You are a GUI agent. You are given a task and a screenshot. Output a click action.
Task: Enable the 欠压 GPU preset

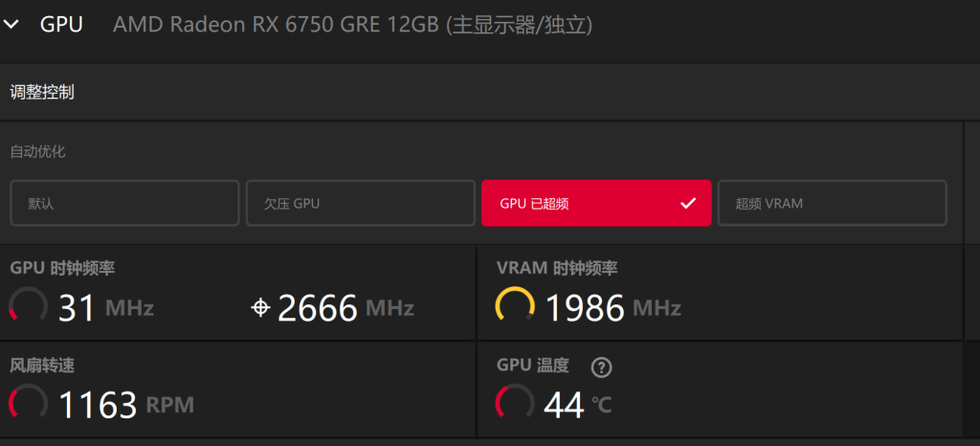pyautogui.click(x=360, y=203)
